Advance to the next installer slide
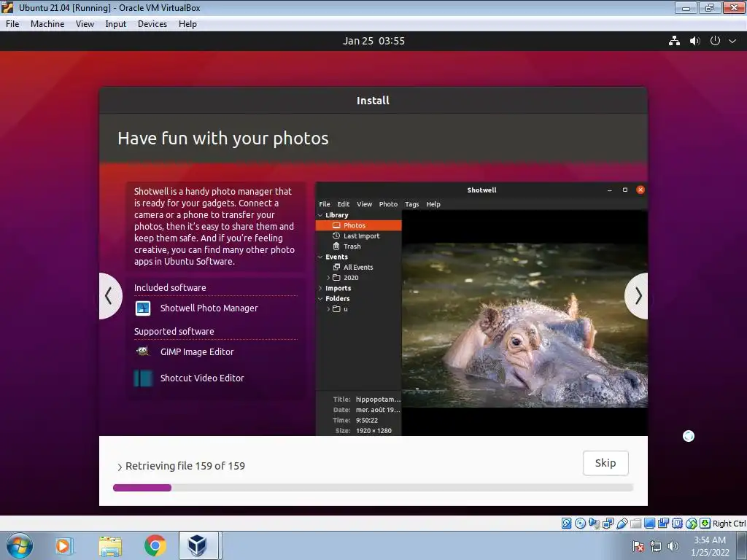 637,296
